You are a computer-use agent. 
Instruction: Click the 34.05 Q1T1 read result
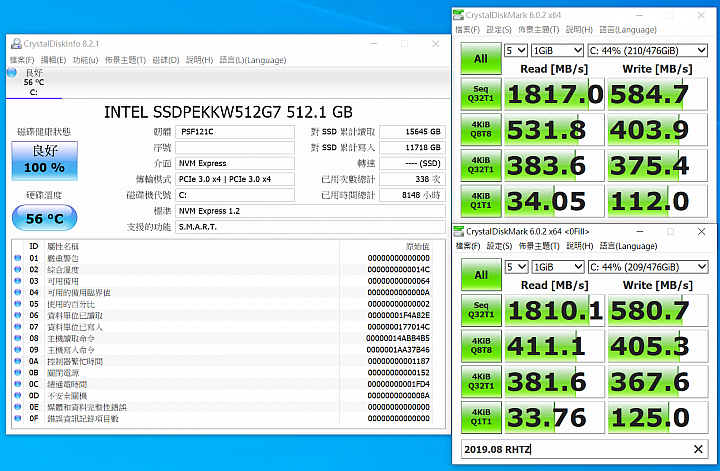pyautogui.click(x=554, y=201)
